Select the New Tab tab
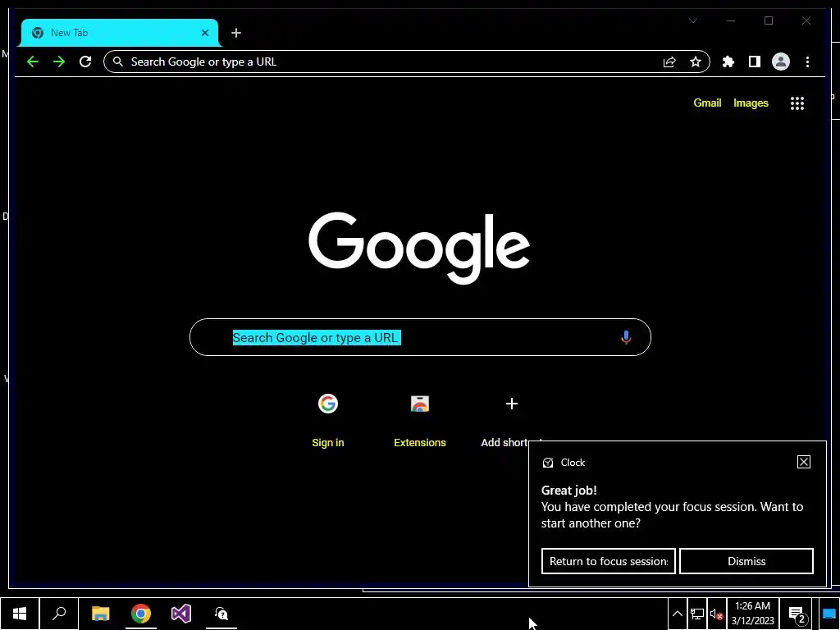 119,33
